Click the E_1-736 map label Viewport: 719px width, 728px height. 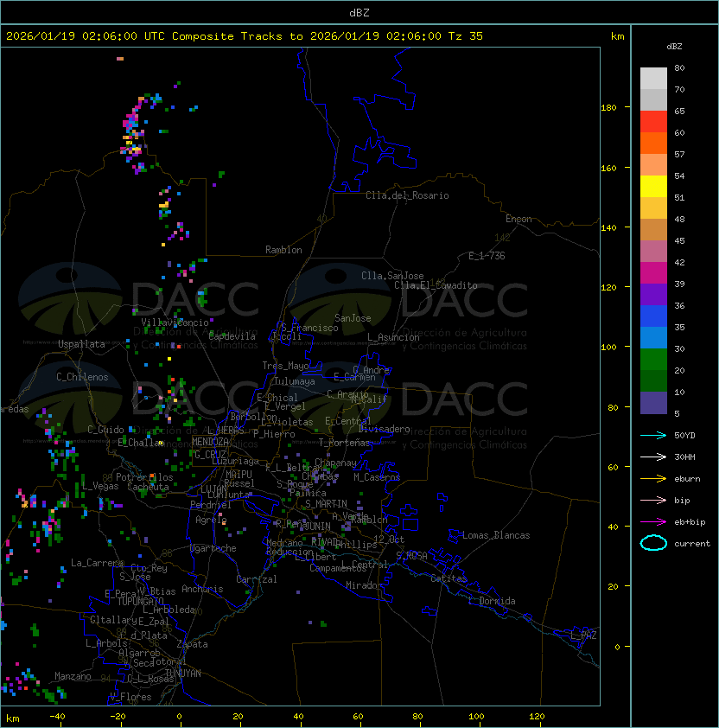(x=487, y=256)
